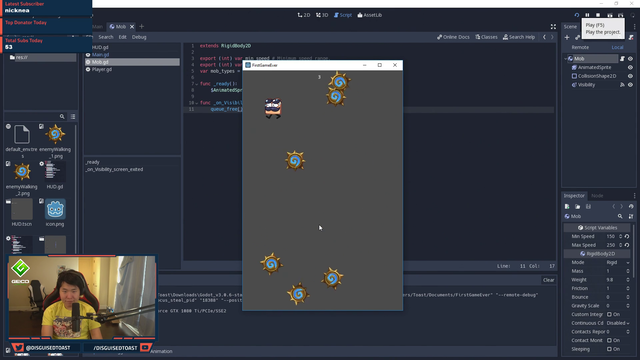The image size is (640, 360).
Task: Switch scene tree to Remote view
Action: tap(580, 47)
